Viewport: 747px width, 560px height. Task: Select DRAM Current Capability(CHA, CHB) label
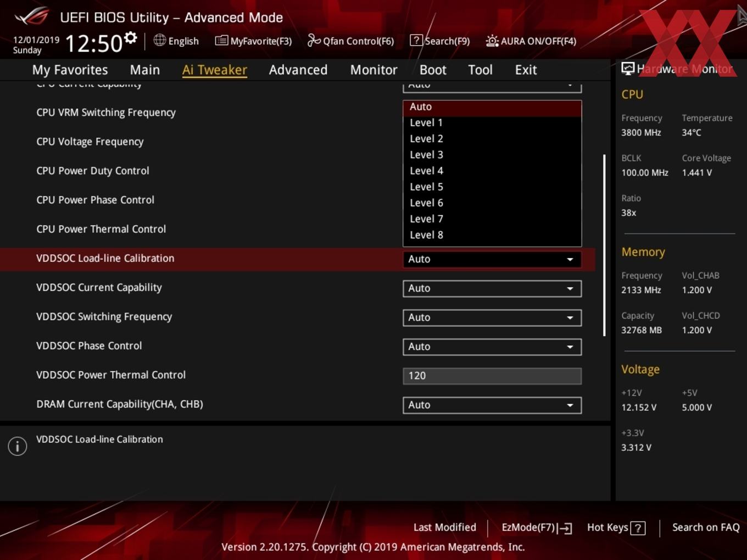pos(120,404)
